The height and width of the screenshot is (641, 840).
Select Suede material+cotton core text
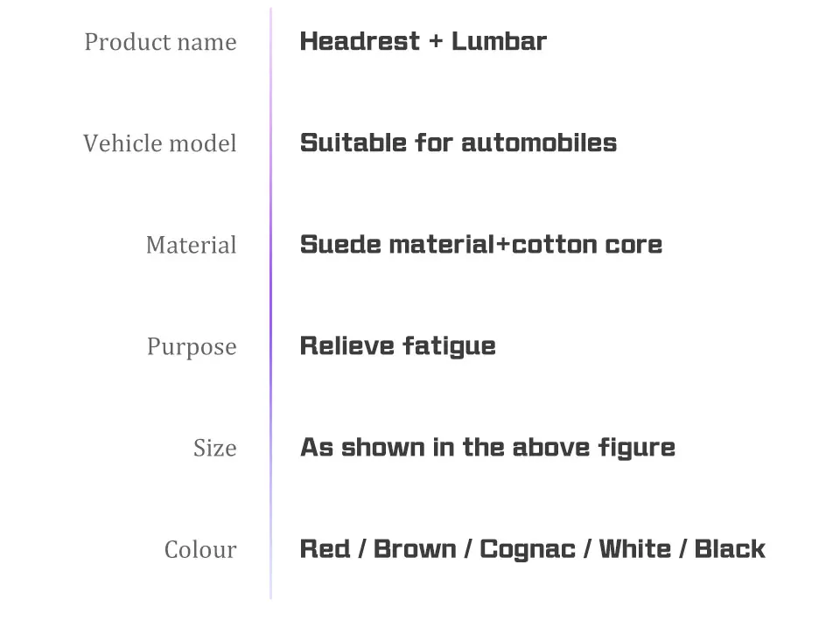pos(480,244)
